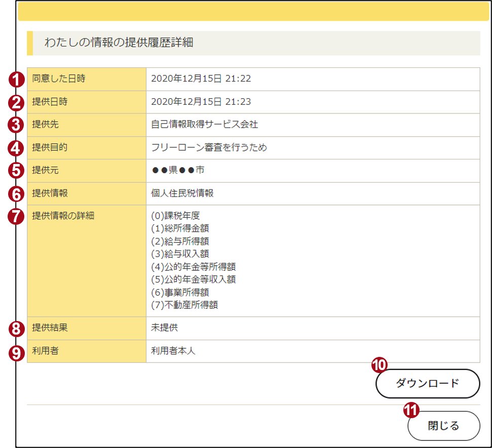This screenshot has width=492, height=448.
Task: Click the red number 2 callout marker
Action: click(x=17, y=102)
